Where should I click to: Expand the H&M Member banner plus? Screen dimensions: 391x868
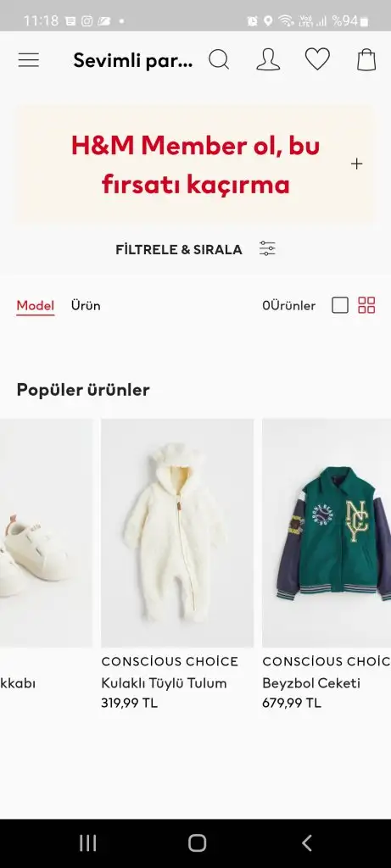357,164
